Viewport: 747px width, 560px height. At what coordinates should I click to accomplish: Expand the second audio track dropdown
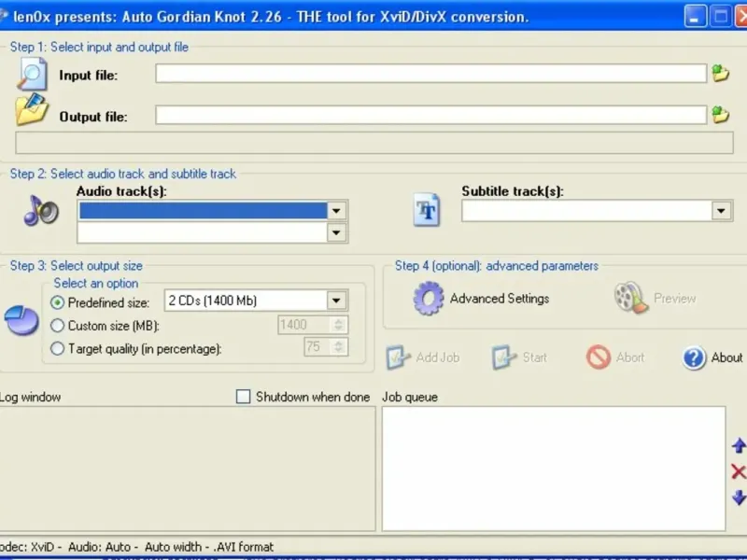(x=336, y=232)
